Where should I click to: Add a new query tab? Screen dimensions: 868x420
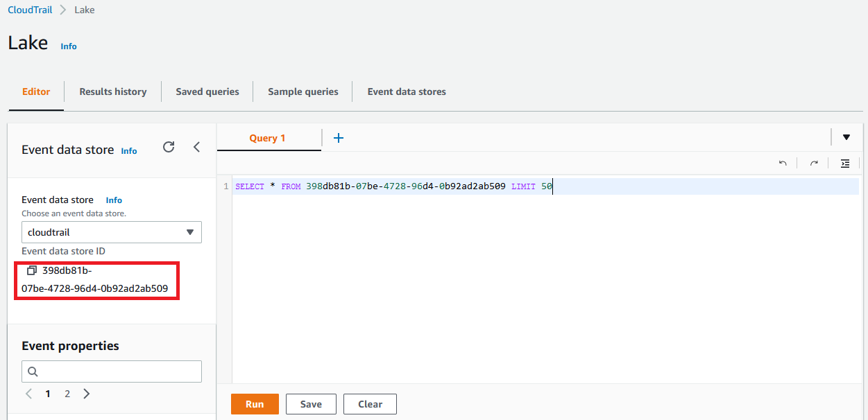pos(339,138)
